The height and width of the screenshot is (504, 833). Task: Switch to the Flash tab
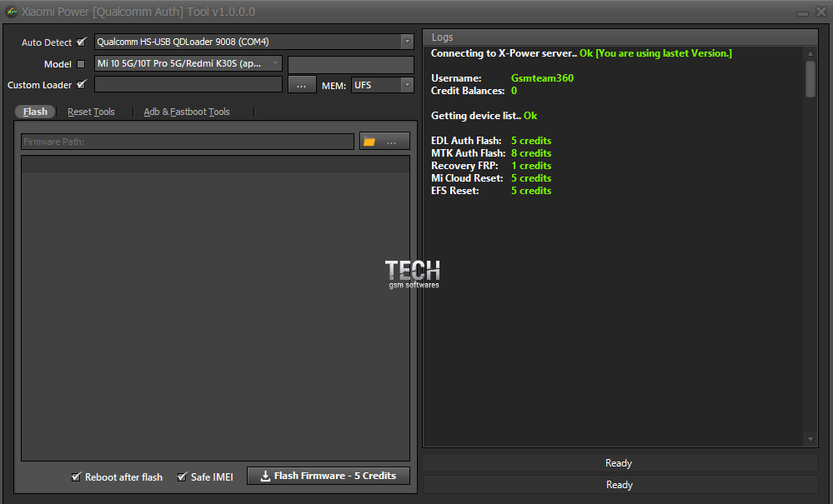(x=35, y=112)
